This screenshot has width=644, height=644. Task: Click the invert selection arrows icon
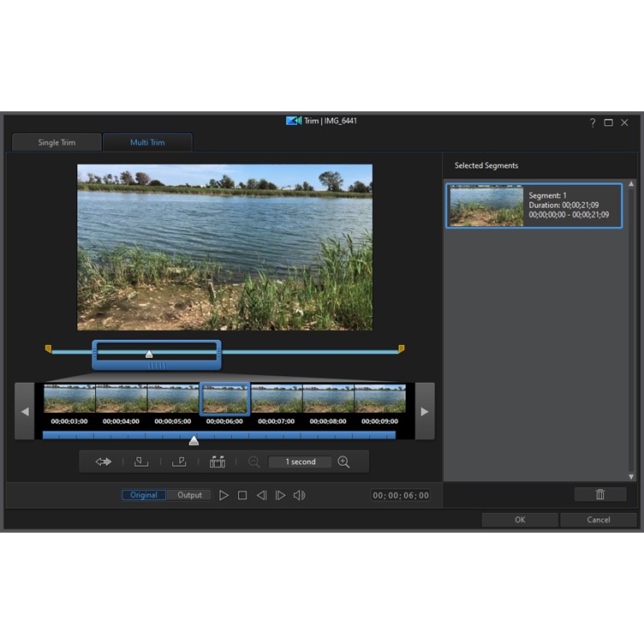point(104,462)
